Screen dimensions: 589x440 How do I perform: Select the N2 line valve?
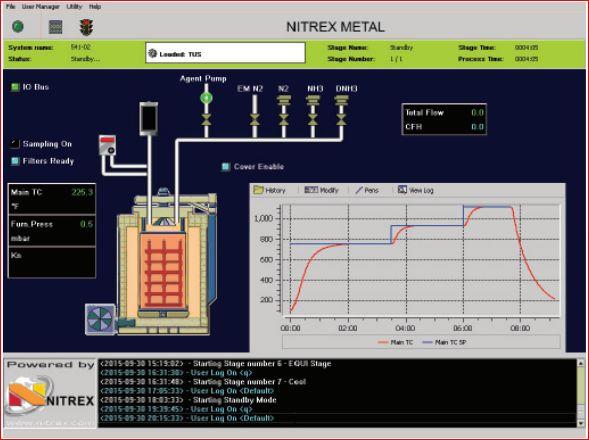pos(284,120)
